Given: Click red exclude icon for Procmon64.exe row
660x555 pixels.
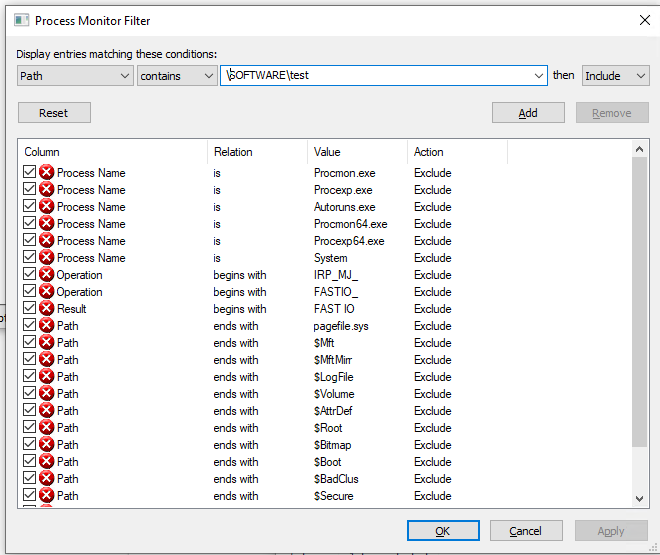Looking at the screenshot, I should [x=47, y=223].
